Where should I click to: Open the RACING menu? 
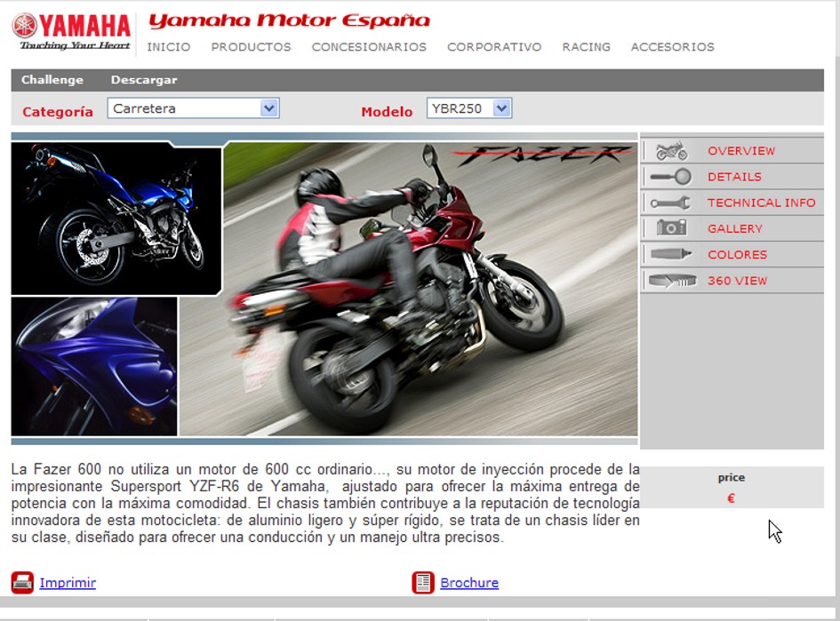[586, 47]
